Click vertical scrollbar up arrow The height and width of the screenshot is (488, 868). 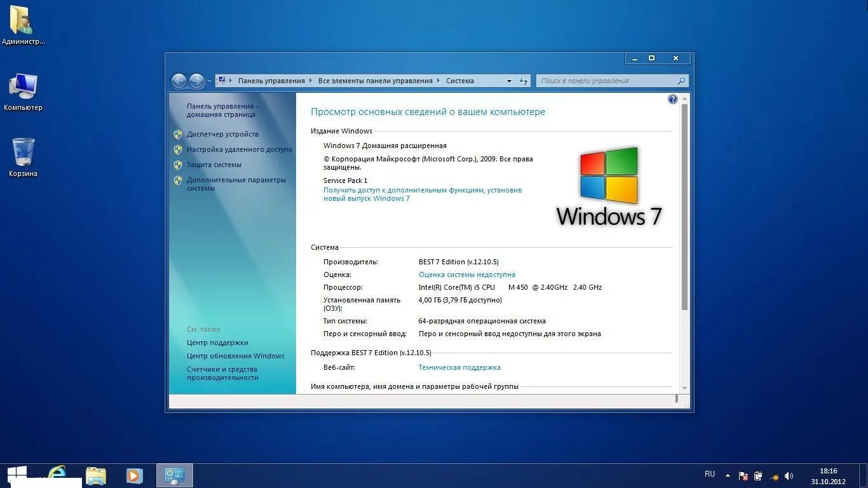click(x=684, y=98)
